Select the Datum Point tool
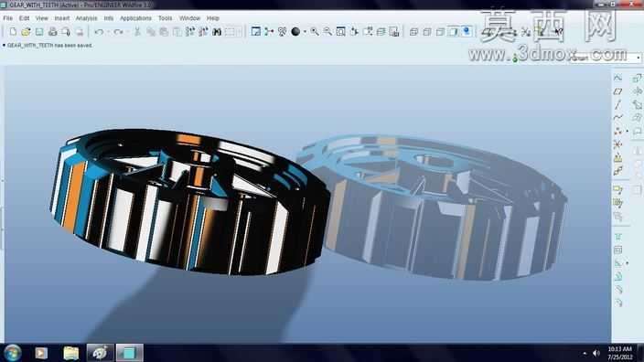Viewport: 644px width, 362px height. click(x=617, y=131)
